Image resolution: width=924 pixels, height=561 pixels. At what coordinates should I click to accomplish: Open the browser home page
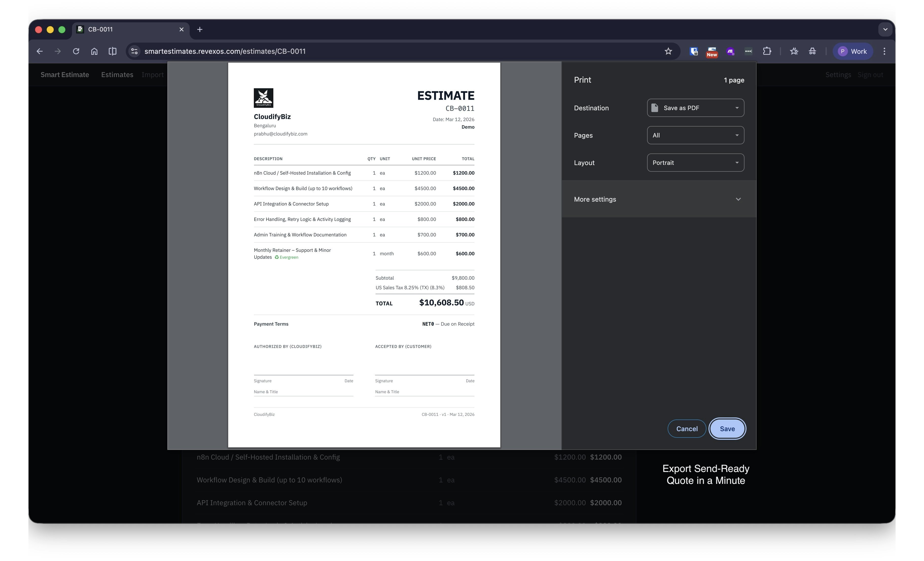(x=94, y=51)
